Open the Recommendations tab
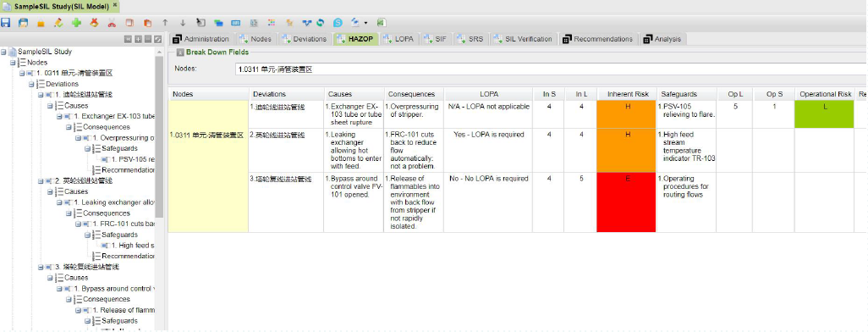The width and height of the screenshot is (868, 332). [597, 39]
